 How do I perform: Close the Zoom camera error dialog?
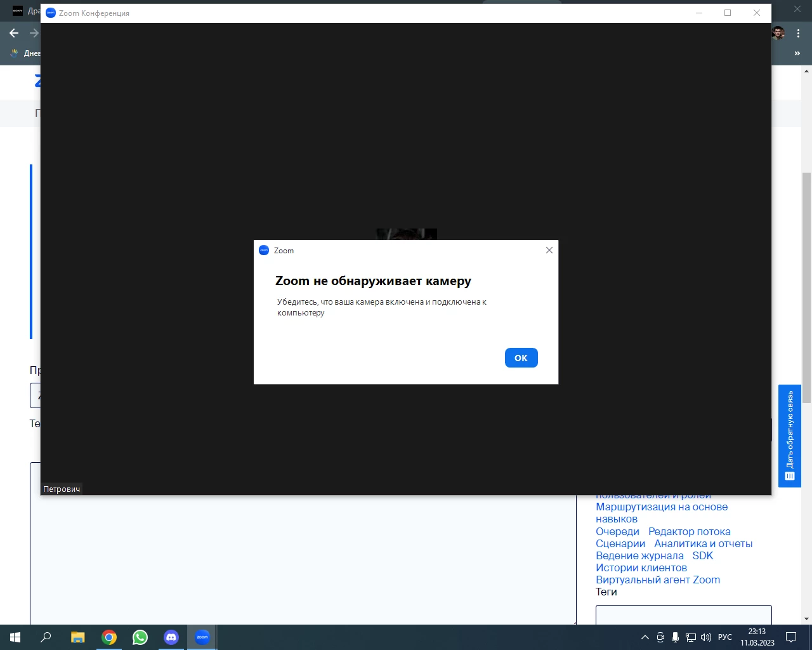549,250
